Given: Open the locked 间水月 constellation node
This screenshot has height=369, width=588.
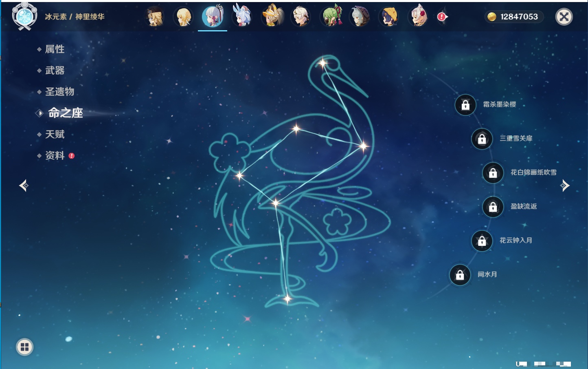Looking at the screenshot, I should (460, 275).
